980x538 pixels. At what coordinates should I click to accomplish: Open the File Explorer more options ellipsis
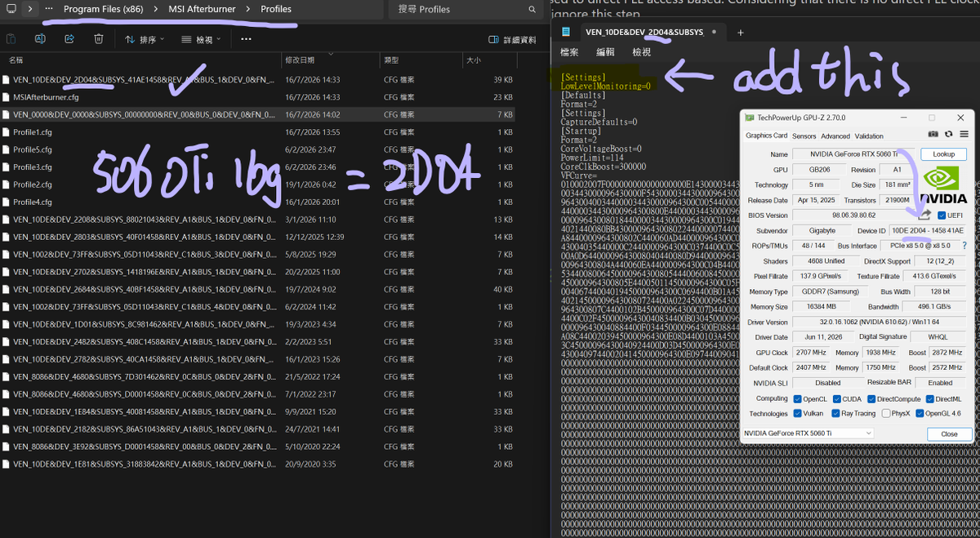tap(246, 39)
